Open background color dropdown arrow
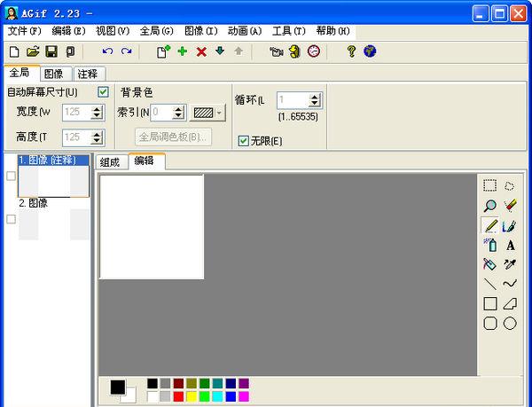This screenshot has height=407, width=532. (x=219, y=113)
